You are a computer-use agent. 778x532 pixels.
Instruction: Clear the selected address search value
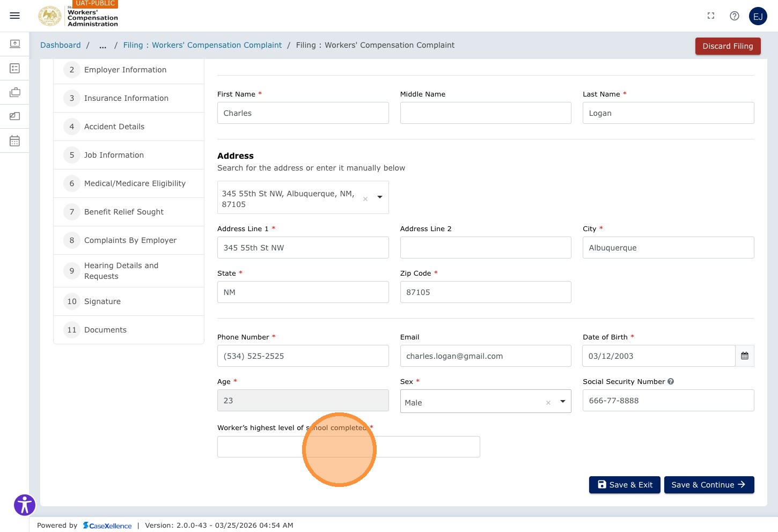click(x=365, y=199)
